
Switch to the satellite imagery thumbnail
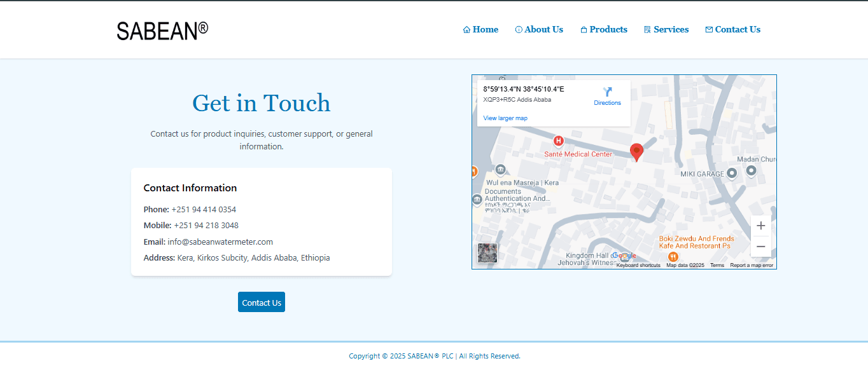click(x=487, y=253)
